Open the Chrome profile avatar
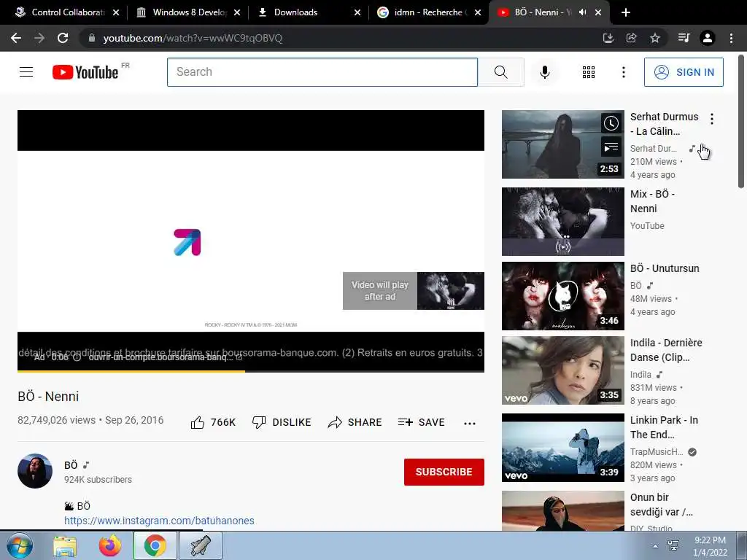This screenshot has height=560, width=747. (x=708, y=38)
